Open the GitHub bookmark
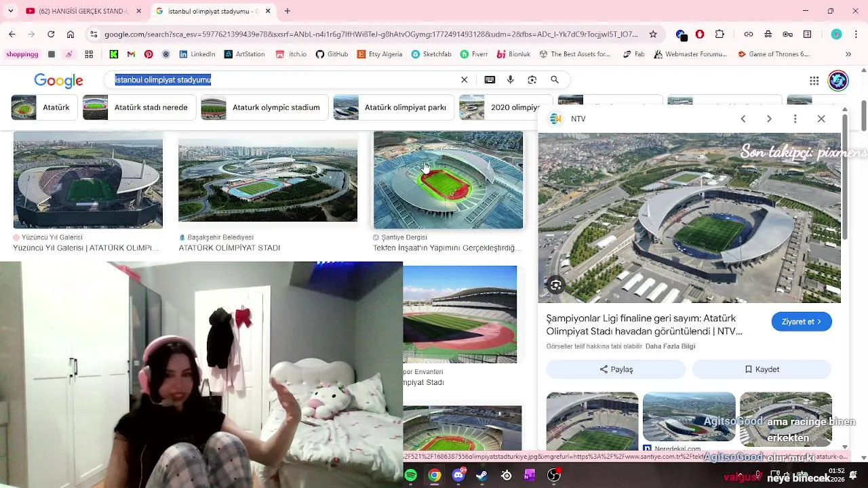This screenshot has height=488, width=868. pyautogui.click(x=332, y=54)
